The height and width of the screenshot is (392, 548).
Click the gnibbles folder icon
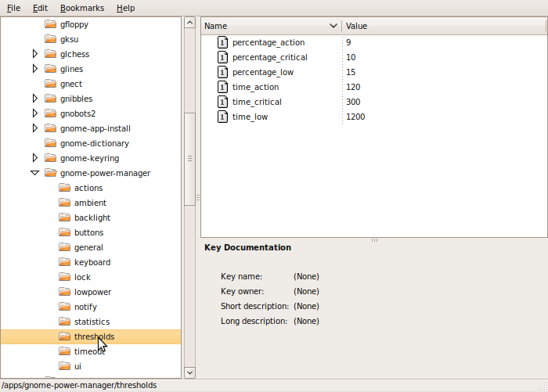(x=51, y=99)
